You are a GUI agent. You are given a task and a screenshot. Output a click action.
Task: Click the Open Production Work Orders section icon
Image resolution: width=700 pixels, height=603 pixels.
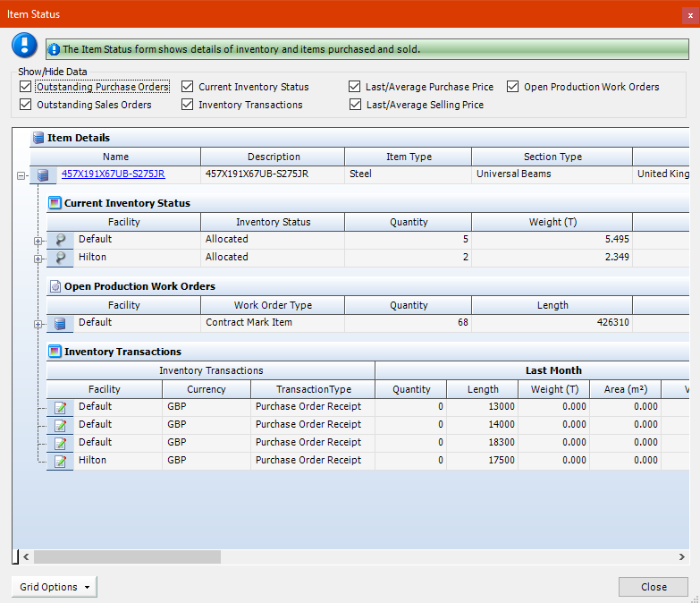pyautogui.click(x=55, y=286)
